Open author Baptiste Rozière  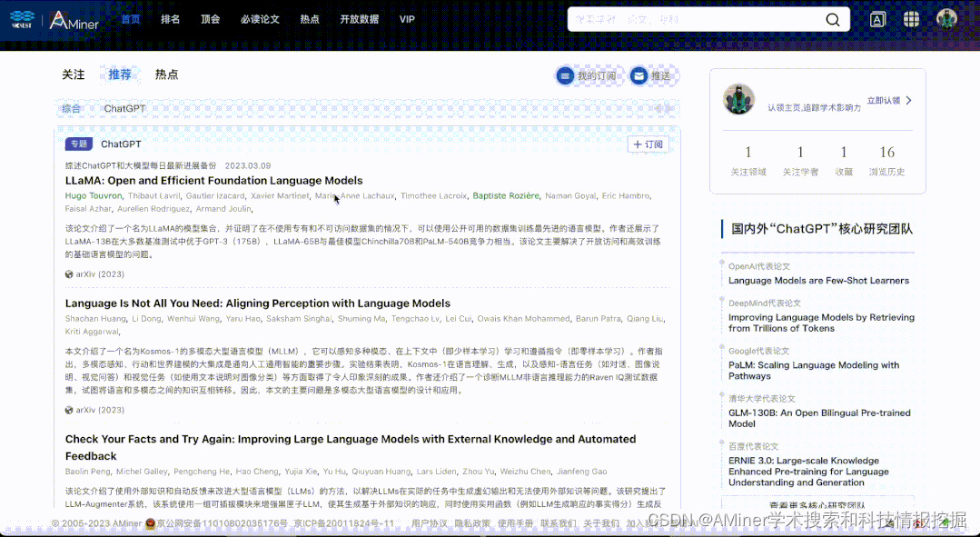(x=506, y=195)
